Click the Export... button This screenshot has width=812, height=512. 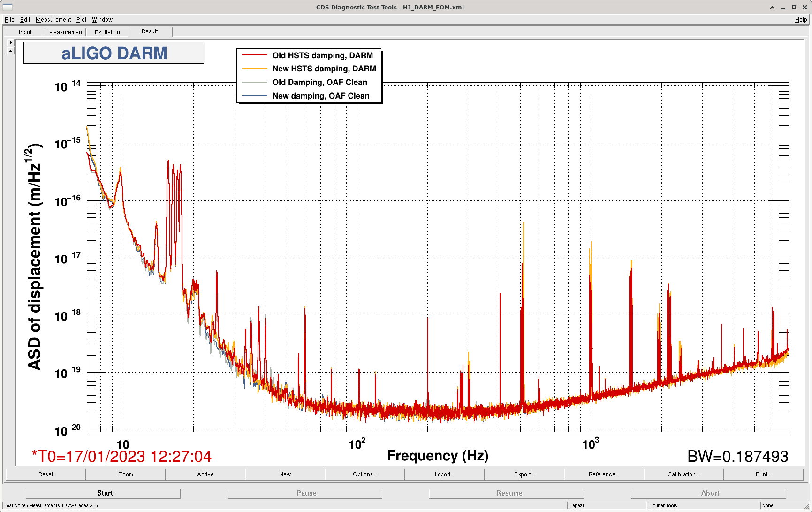coord(524,474)
